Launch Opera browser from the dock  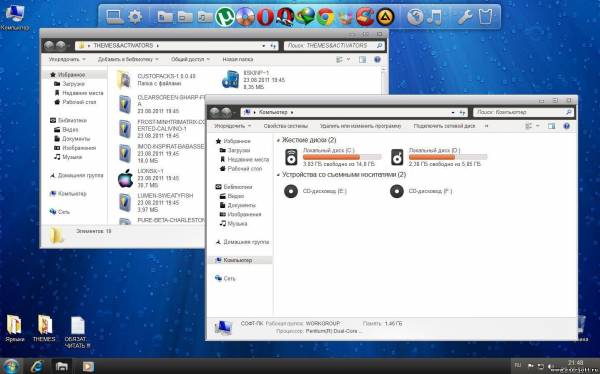point(265,17)
